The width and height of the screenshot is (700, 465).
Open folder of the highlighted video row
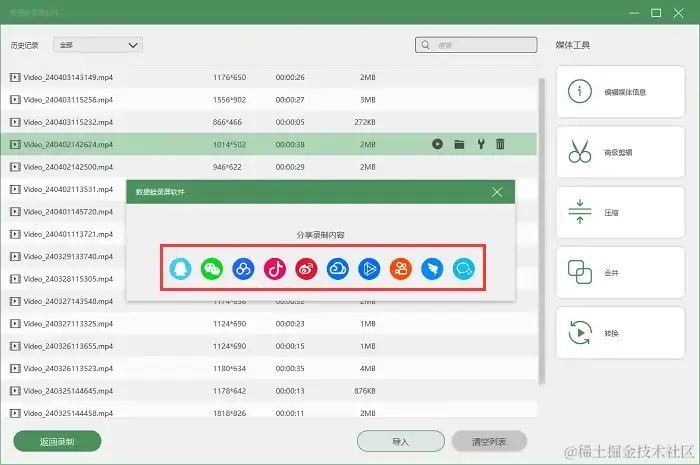pyautogui.click(x=459, y=144)
